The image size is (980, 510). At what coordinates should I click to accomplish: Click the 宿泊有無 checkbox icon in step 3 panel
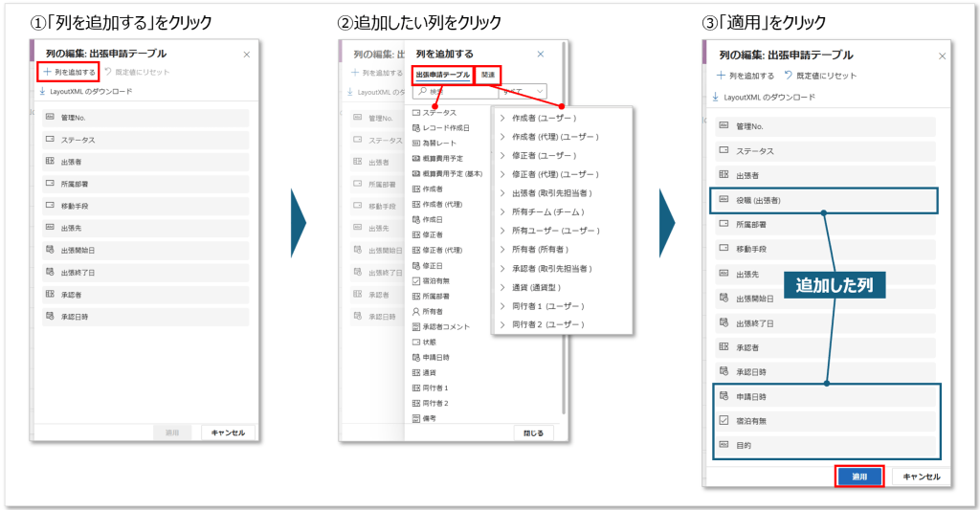(x=724, y=420)
